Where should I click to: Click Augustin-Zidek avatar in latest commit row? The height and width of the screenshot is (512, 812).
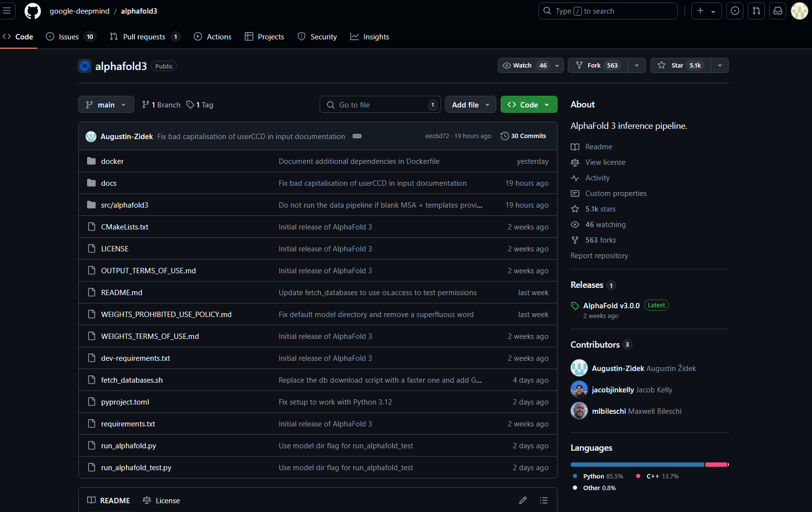point(91,137)
